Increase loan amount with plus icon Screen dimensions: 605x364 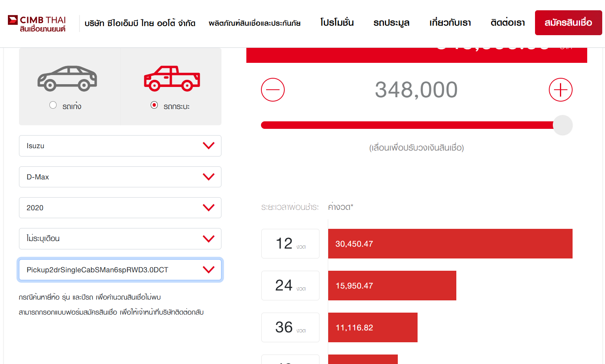click(x=560, y=90)
